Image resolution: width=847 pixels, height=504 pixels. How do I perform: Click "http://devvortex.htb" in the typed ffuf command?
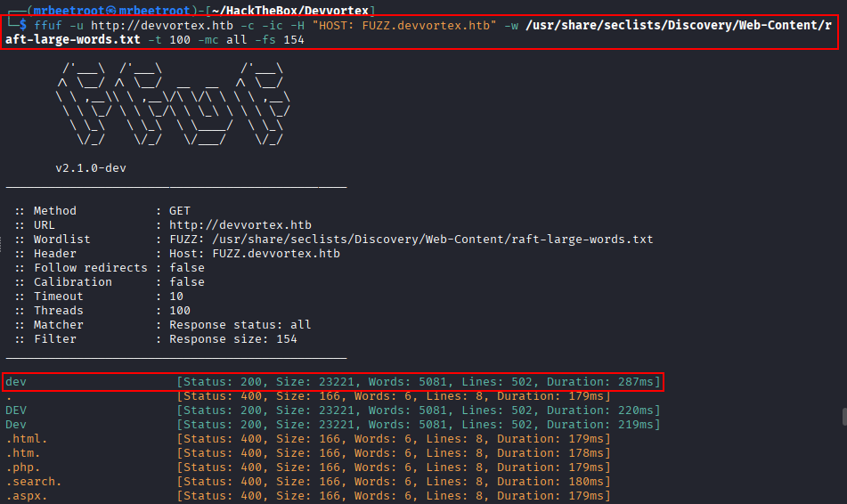tap(162, 26)
